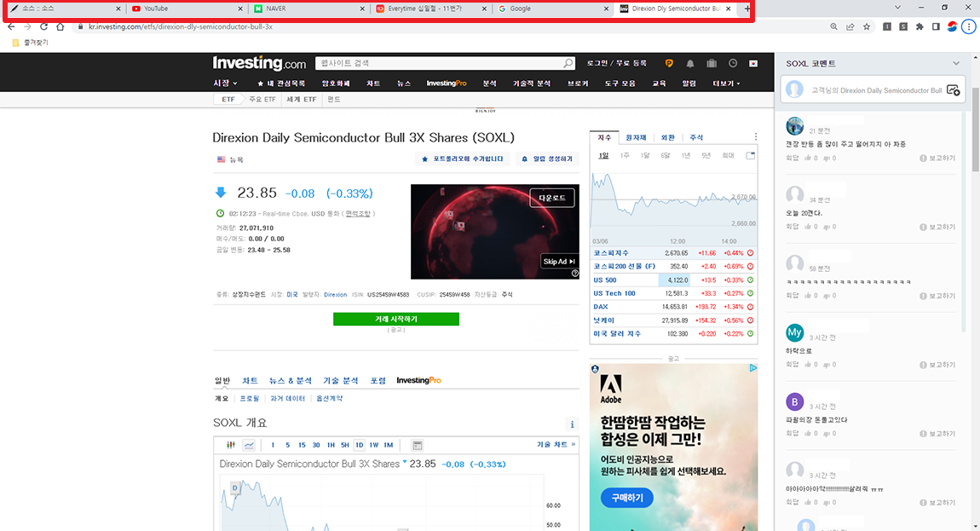Open the market widget three-dot options
This screenshot has width=980, height=531.
point(756,137)
